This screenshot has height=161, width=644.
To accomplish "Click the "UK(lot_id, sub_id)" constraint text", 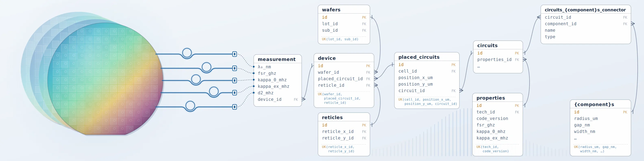I will (x=340, y=39).
